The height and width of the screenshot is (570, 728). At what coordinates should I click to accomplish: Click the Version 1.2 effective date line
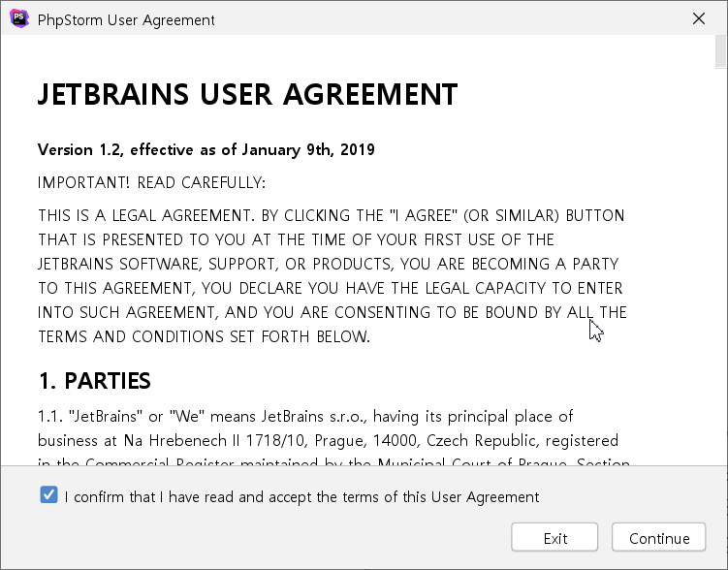(x=206, y=150)
